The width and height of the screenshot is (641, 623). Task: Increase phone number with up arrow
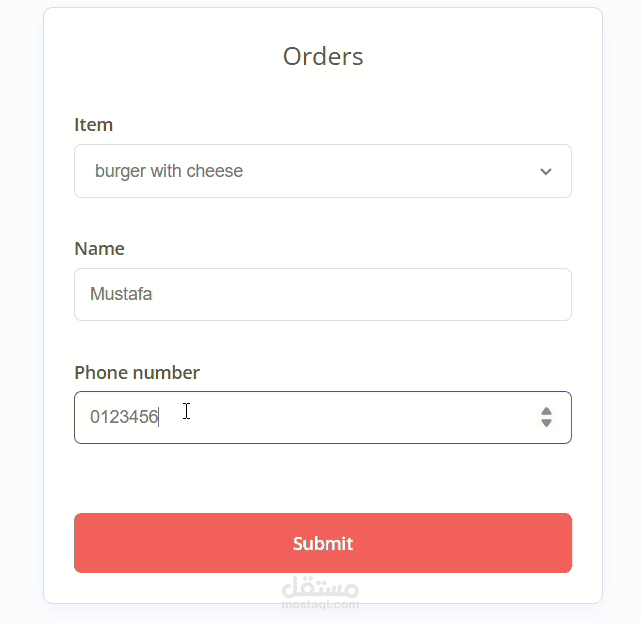coord(546,410)
